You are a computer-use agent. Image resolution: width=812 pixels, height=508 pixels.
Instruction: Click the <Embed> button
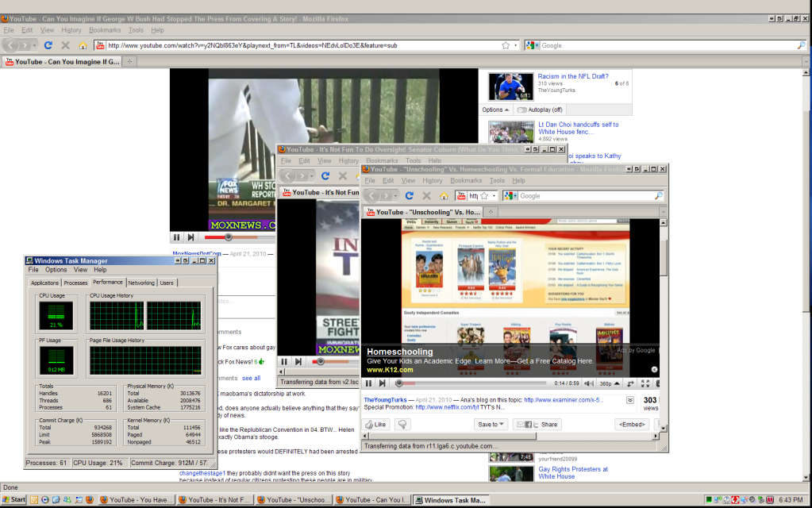tap(632, 425)
